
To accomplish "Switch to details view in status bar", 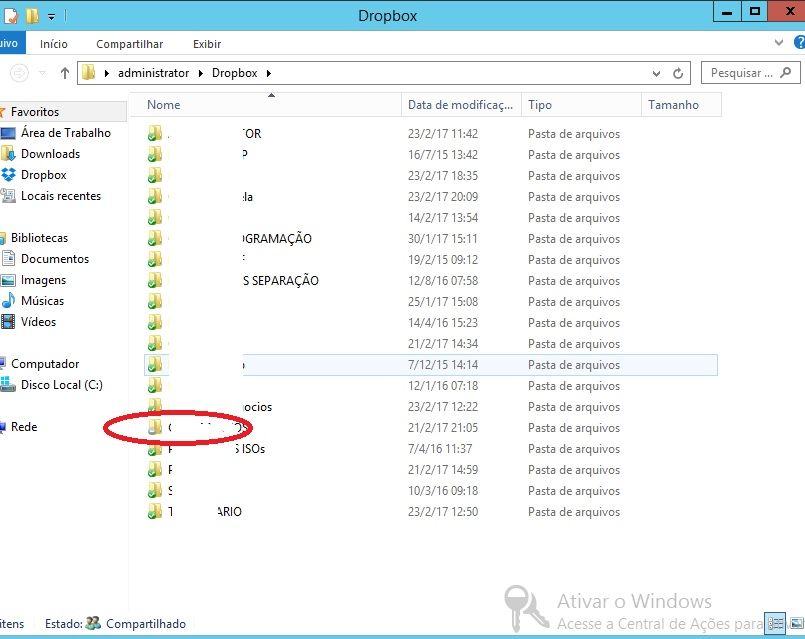I will 775,623.
